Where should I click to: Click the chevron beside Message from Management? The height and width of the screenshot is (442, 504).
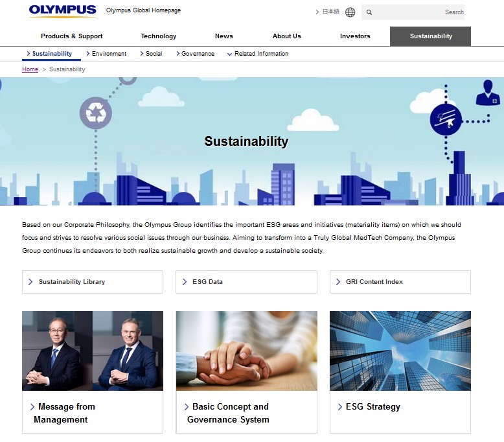tap(32, 407)
